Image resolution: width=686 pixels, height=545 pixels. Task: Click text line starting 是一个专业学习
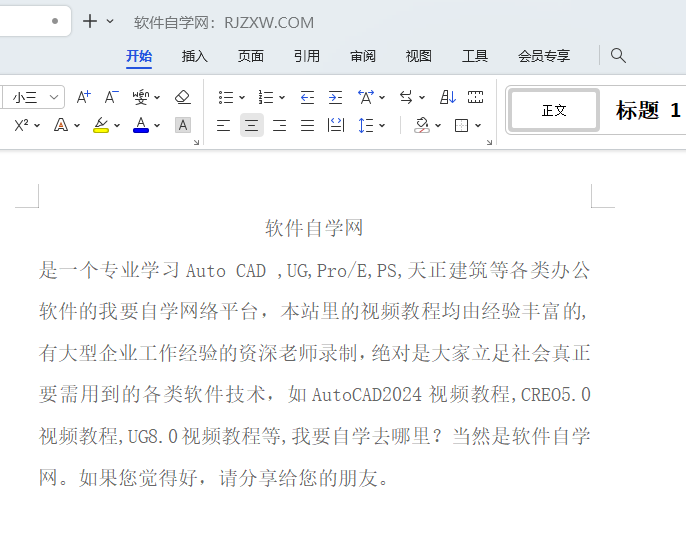(x=315, y=270)
